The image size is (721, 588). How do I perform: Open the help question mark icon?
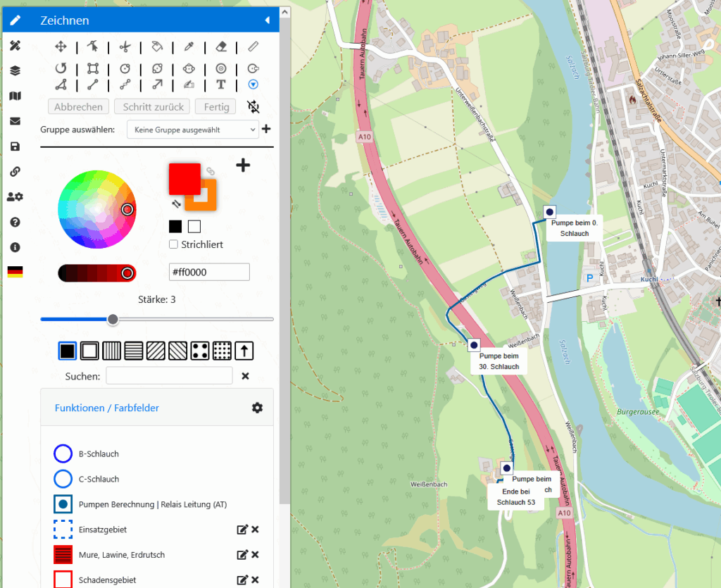pos(15,222)
